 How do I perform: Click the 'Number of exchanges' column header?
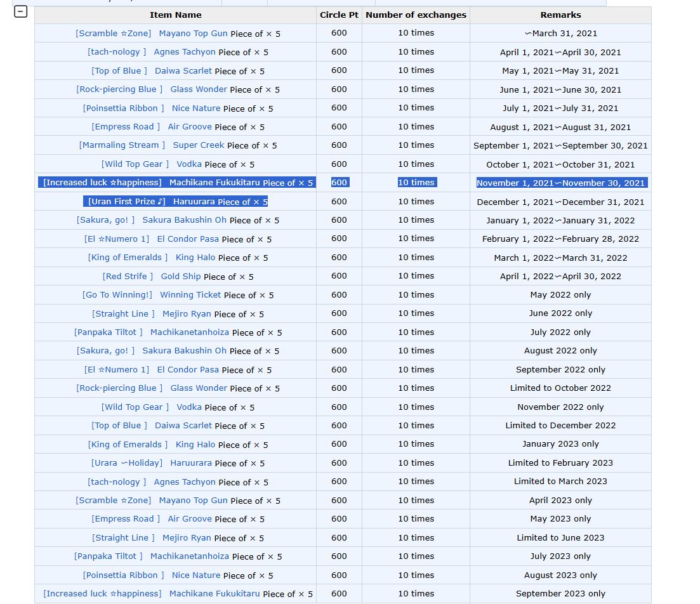point(416,15)
